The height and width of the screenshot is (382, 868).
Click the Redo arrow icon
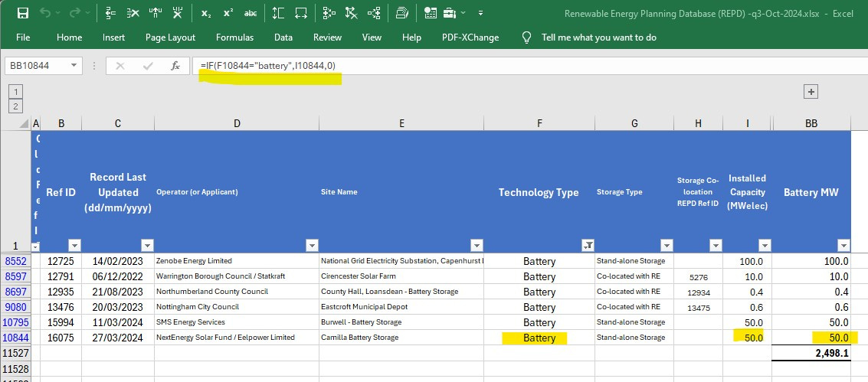click(x=75, y=13)
